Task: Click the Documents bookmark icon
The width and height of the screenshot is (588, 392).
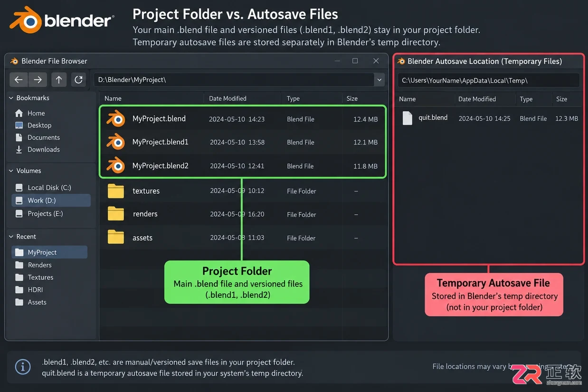Action: click(x=19, y=137)
